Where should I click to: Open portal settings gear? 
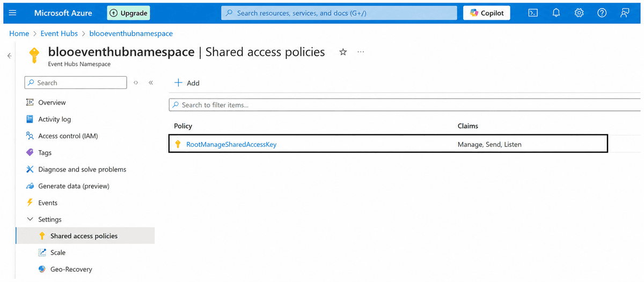(x=579, y=13)
